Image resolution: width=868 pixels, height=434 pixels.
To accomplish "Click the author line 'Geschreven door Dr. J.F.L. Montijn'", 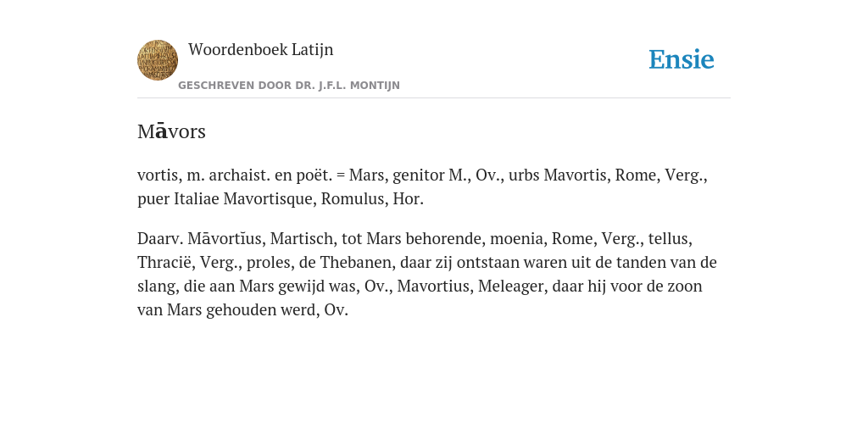I will point(289,86).
